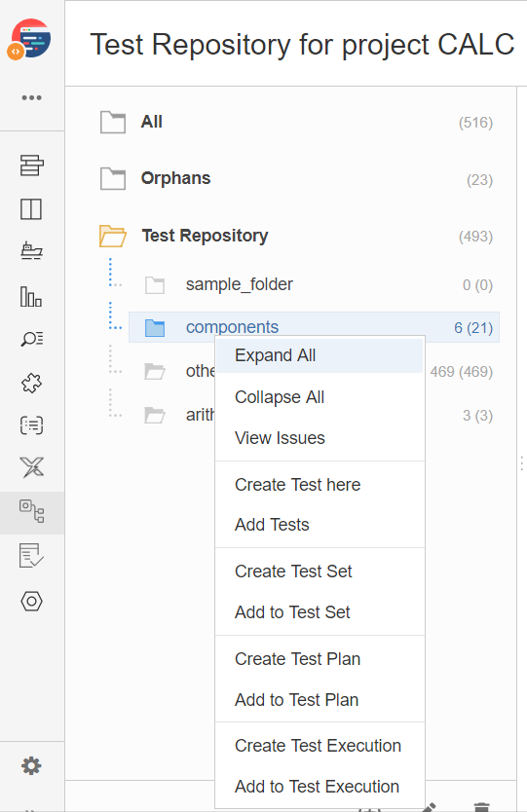
Task: Open the three-dots more menu
Action: pyautogui.click(x=31, y=97)
